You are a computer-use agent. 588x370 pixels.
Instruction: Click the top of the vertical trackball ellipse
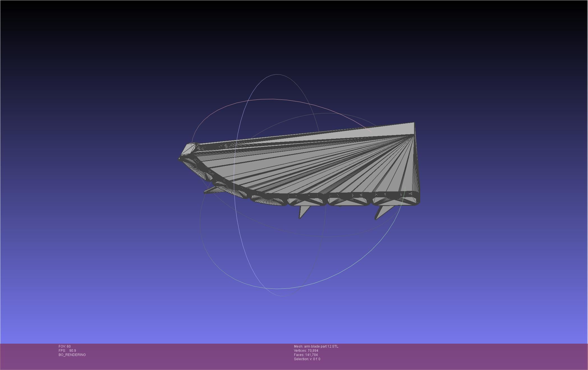click(x=277, y=75)
